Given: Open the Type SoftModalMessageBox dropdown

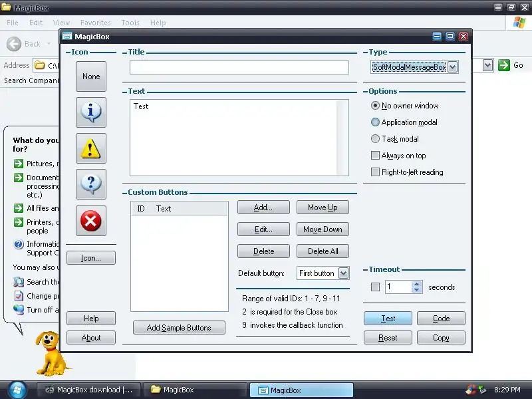Looking at the screenshot, I should [x=452, y=67].
